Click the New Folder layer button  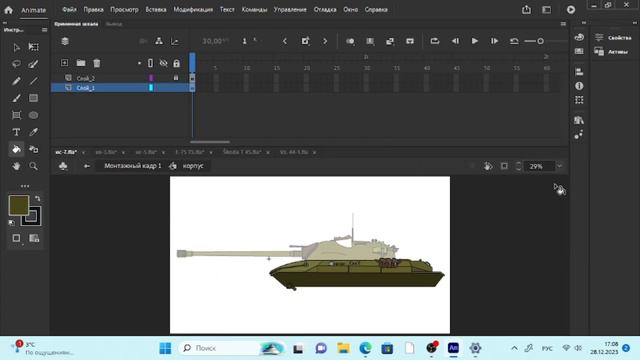81,63
